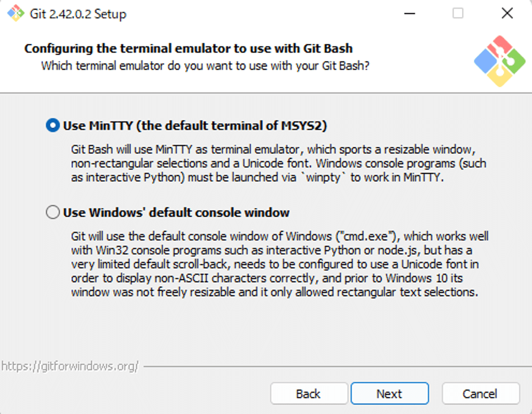This screenshot has width=532, height=414.
Task: Go to the previous page with Back
Action: tap(309, 394)
